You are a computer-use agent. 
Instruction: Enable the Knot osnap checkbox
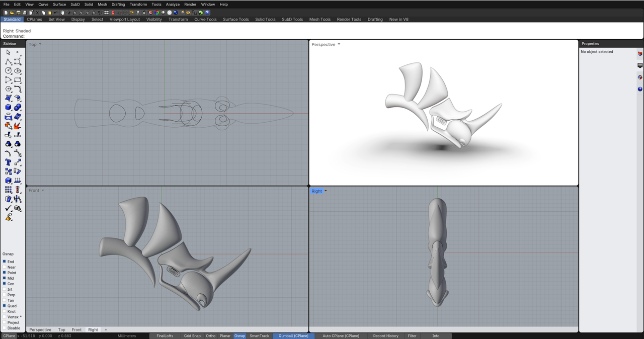[x=5, y=311]
